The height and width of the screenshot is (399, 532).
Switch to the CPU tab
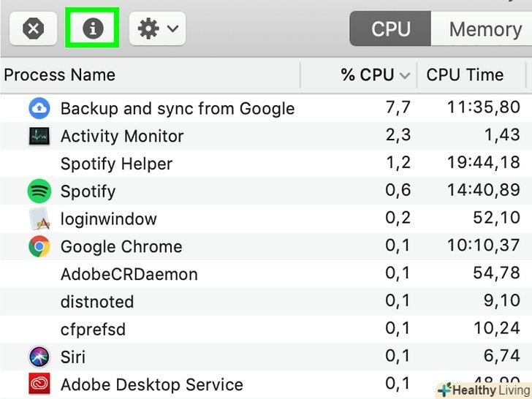click(x=390, y=29)
